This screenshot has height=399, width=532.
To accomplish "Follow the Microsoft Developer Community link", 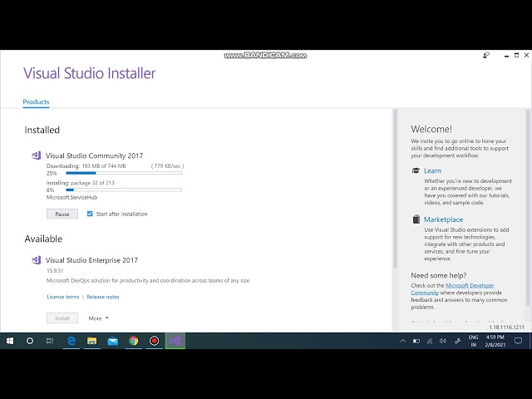I will pyautogui.click(x=470, y=285).
